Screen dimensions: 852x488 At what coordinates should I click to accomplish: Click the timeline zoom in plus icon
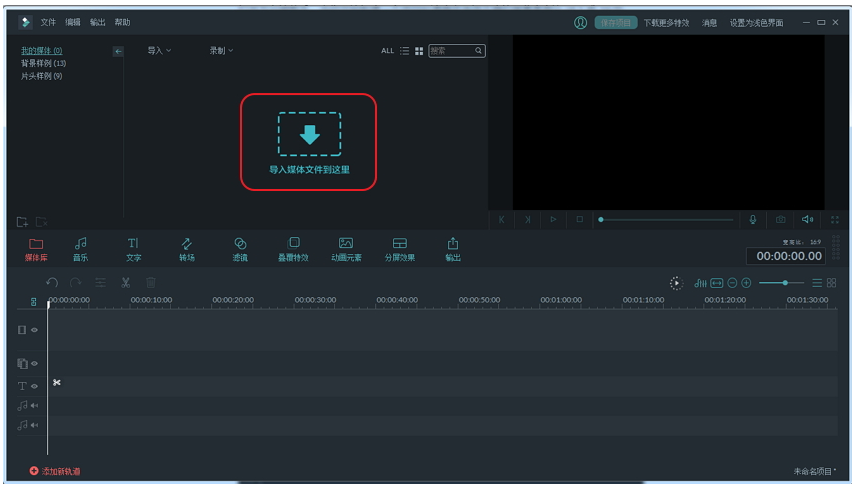click(x=746, y=283)
